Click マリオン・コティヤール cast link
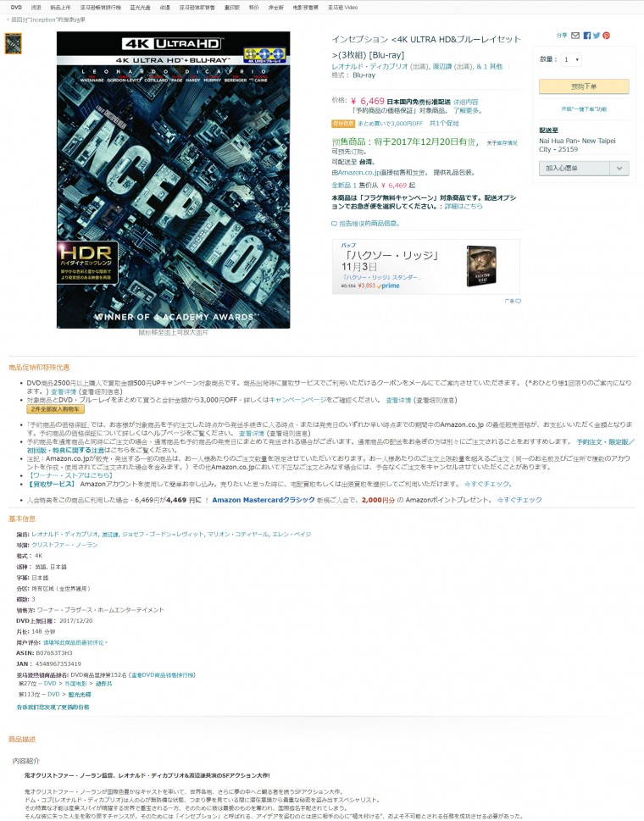644x821 pixels. (x=238, y=534)
